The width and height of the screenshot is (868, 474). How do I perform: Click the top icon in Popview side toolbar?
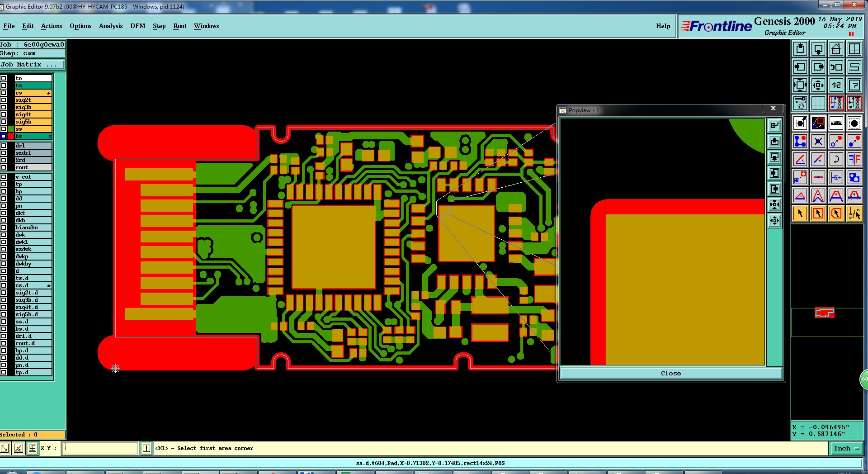pyautogui.click(x=775, y=125)
